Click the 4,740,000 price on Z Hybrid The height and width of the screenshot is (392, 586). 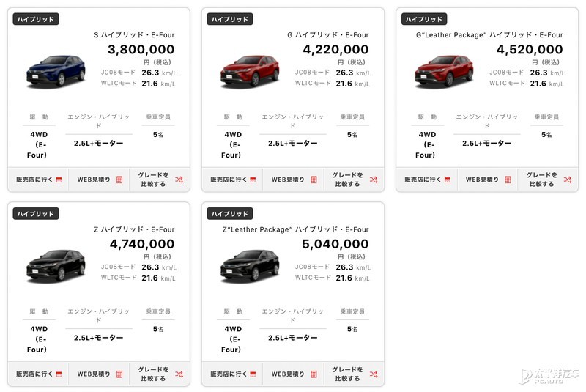[x=141, y=244]
